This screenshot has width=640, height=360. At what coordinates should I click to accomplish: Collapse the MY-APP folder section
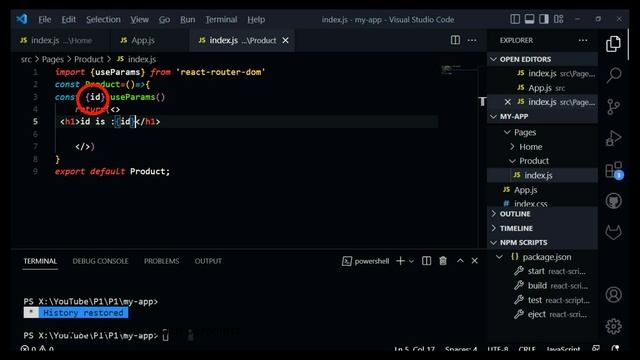542,116
